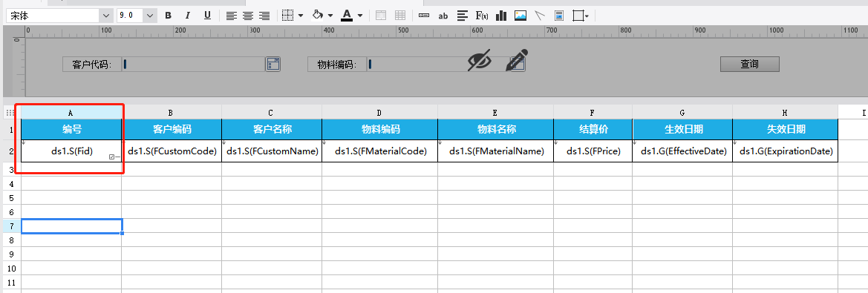This screenshot has width=868, height=293.
Task: Align cell text left
Action: click(232, 16)
